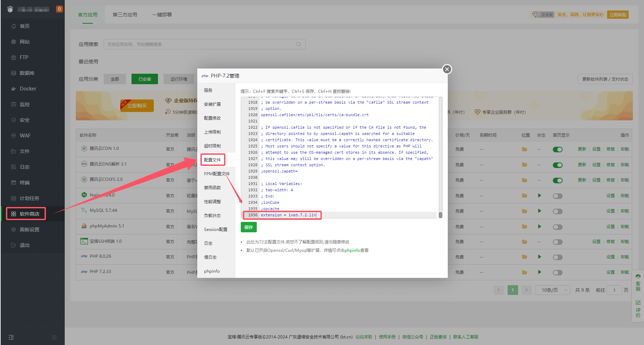Image resolution: width=644 pixels, height=345 pixels.
Task: Open the 终端 terminal icon
Action: pos(14,183)
